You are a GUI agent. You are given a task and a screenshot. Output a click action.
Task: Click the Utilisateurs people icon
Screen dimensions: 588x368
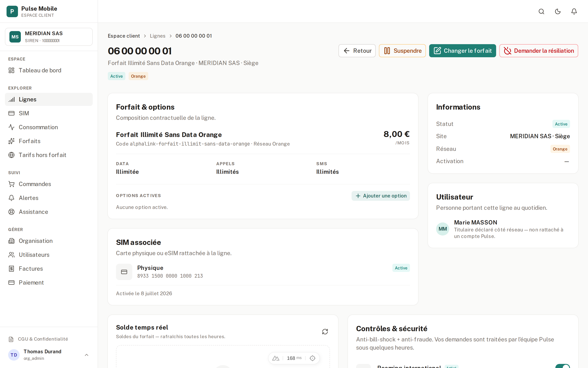[11, 255]
